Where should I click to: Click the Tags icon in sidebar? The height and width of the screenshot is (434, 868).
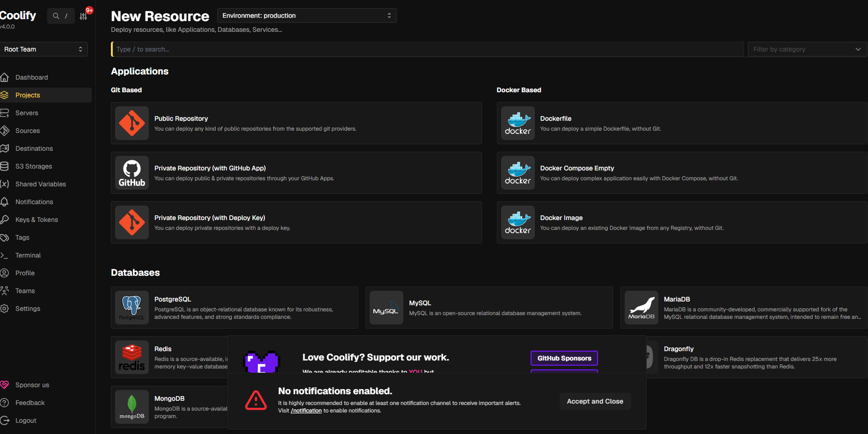point(5,237)
